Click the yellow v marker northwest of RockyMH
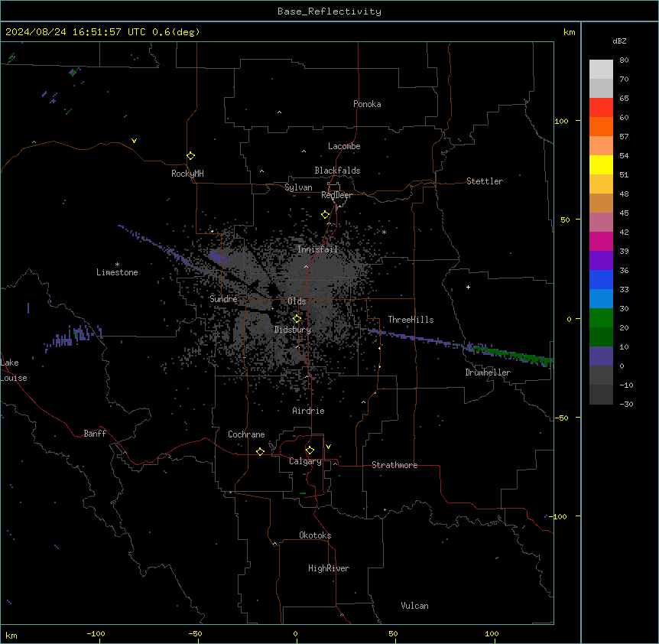Image resolution: width=659 pixels, height=644 pixels. coord(134,141)
